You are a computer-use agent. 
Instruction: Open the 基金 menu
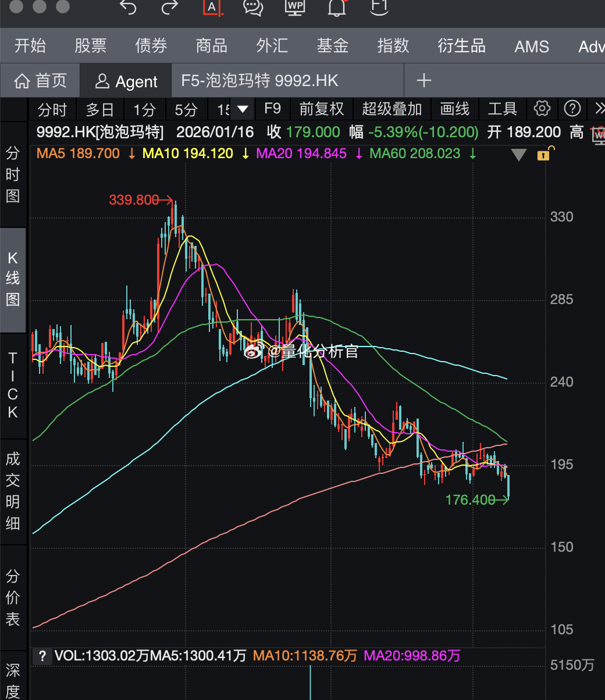333,46
